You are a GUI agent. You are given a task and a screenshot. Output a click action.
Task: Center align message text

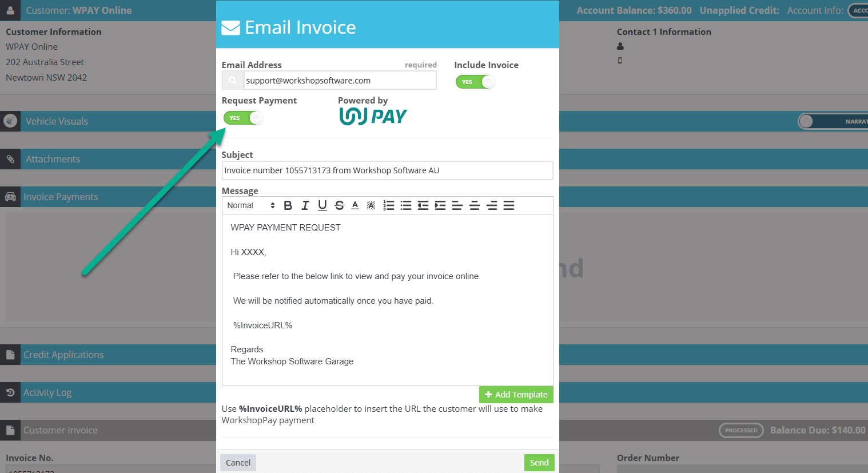tap(474, 205)
